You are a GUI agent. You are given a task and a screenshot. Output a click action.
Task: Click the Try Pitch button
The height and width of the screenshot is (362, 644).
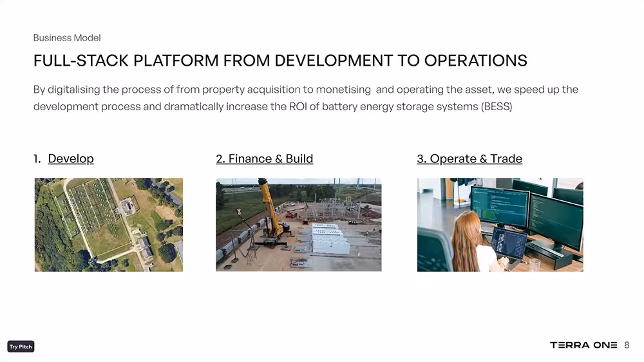21,347
